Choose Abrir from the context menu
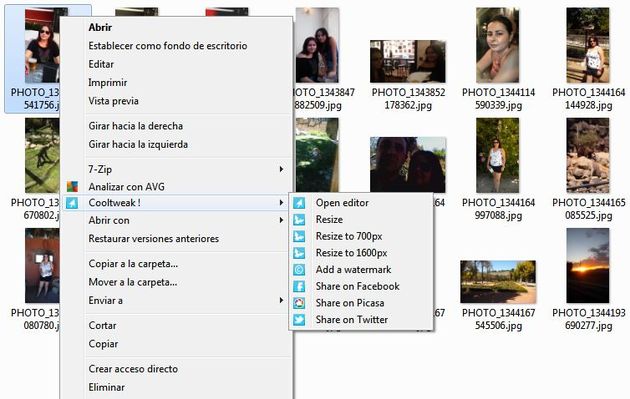Viewport: 630px width, 399px height. coord(100,27)
